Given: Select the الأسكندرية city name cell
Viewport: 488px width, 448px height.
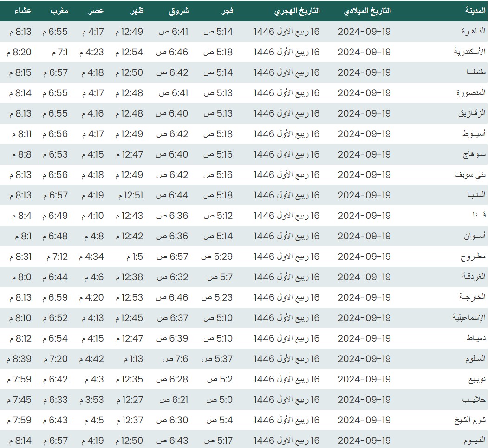Looking at the screenshot, I should [469, 52].
